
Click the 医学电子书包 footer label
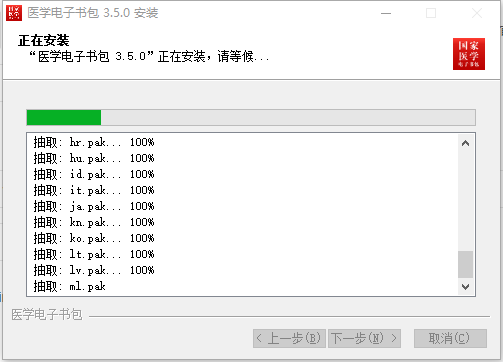(x=47, y=314)
